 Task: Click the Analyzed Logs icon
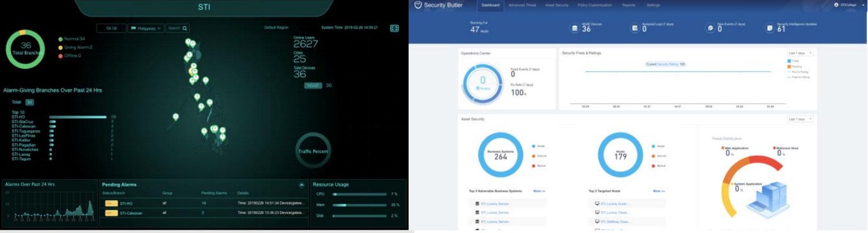(635, 28)
